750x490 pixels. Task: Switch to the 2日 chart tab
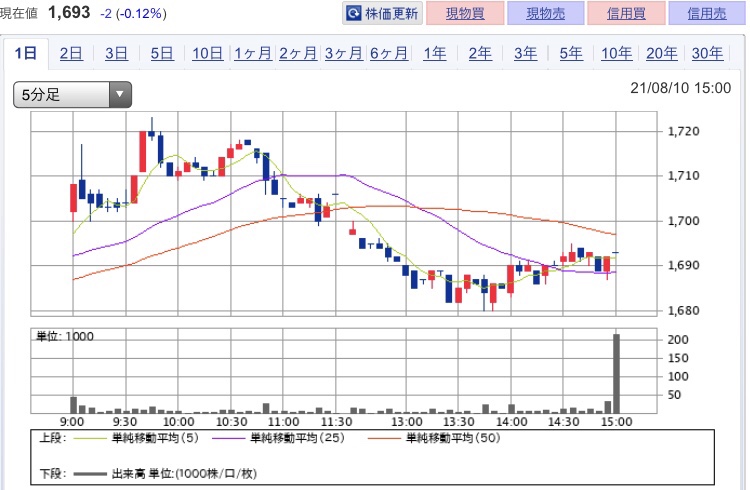[71, 53]
